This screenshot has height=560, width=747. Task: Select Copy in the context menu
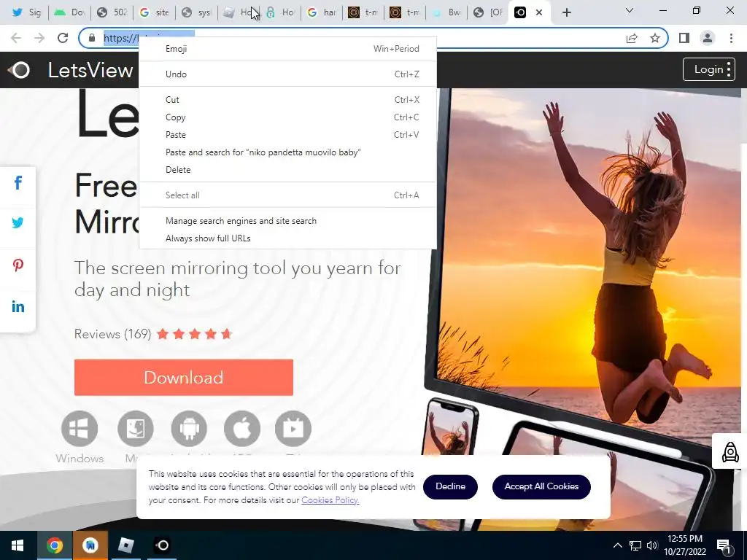pos(287,117)
